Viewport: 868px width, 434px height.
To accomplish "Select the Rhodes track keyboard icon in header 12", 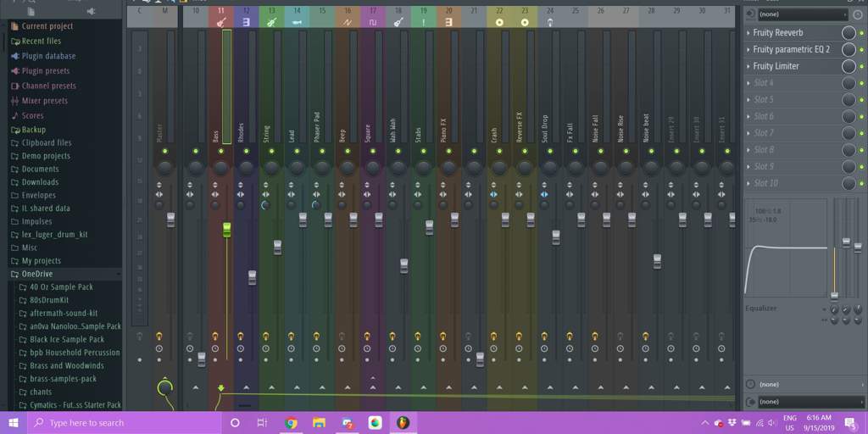I will [247, 22].
